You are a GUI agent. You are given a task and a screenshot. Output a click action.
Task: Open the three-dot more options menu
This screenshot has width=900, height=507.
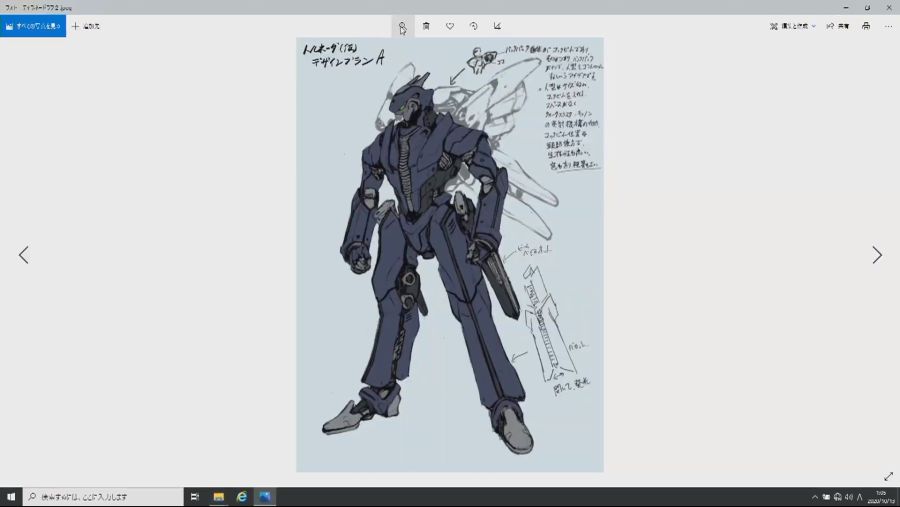(x=888, y=26)
